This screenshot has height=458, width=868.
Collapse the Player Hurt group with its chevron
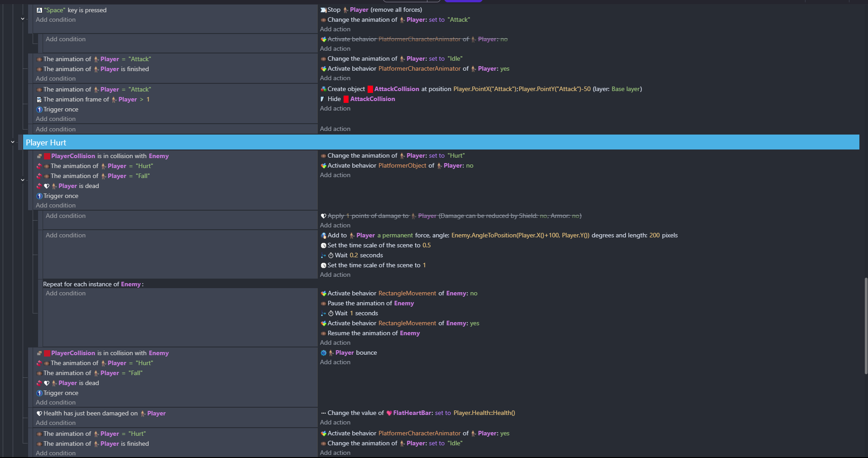(13, 142)
